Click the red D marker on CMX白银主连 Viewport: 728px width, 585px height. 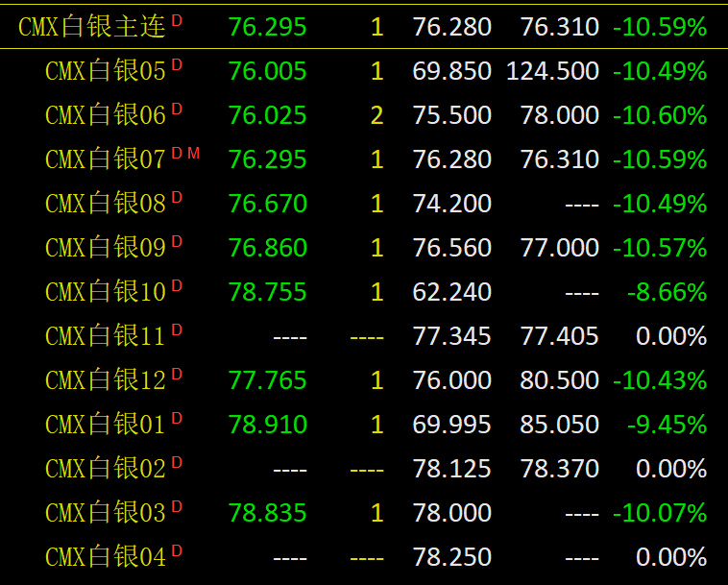pos(177,20)
